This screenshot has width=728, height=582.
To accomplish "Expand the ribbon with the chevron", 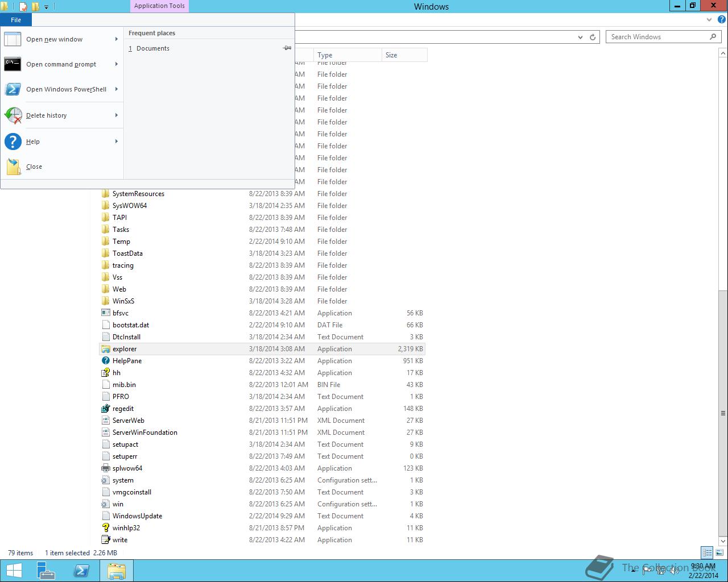I will tap(709, 20).
